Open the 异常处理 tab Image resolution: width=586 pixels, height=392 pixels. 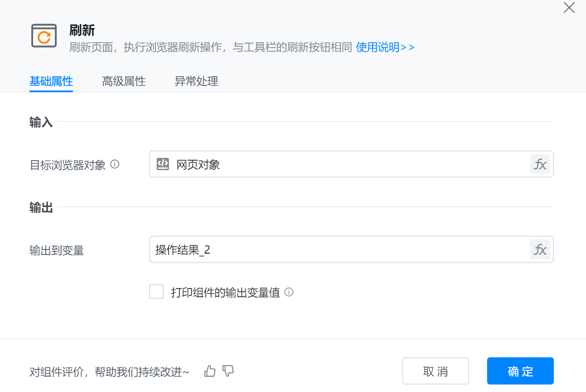click(196, 81)
